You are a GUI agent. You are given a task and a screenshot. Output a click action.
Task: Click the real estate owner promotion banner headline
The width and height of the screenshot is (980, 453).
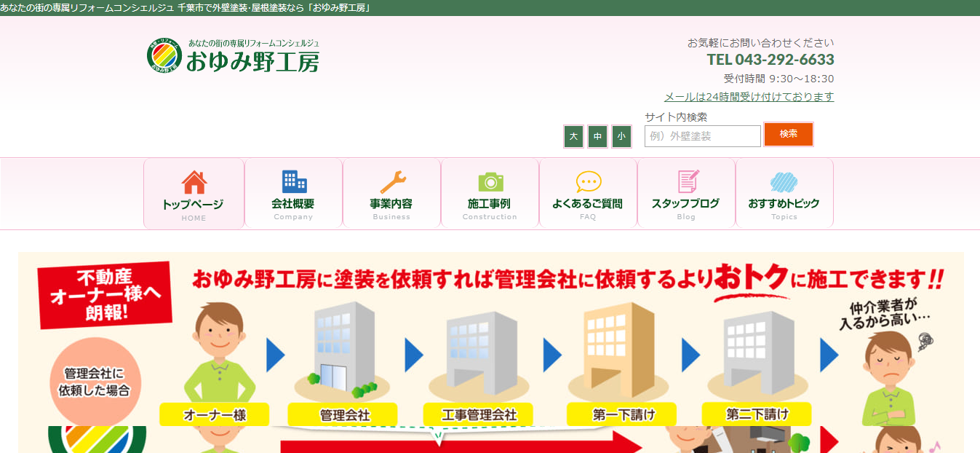click(567, 279)
